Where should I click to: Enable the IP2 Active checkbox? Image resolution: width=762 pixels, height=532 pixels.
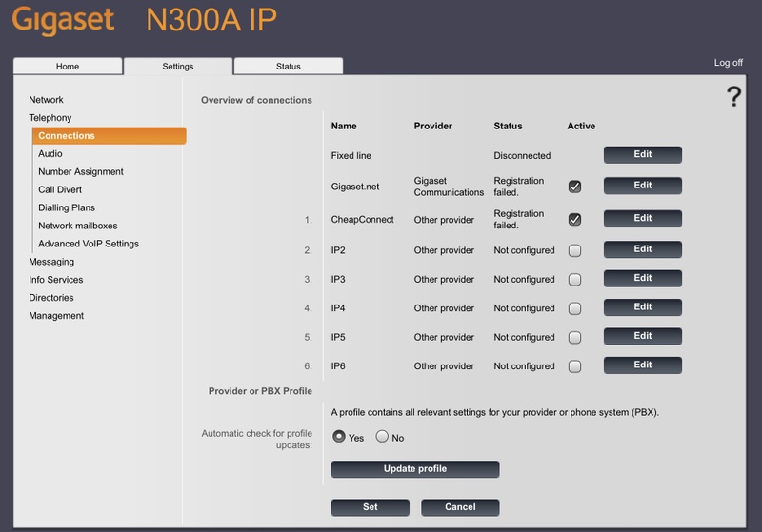pyautogui.click(x=574, y=250)
